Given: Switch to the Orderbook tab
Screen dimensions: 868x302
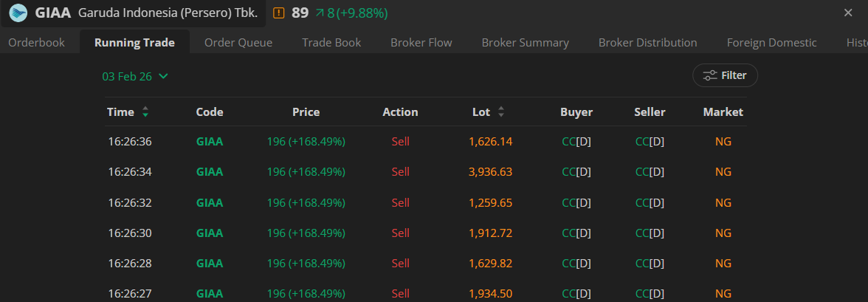Looking at the screenshot, I should coord(36,42).
